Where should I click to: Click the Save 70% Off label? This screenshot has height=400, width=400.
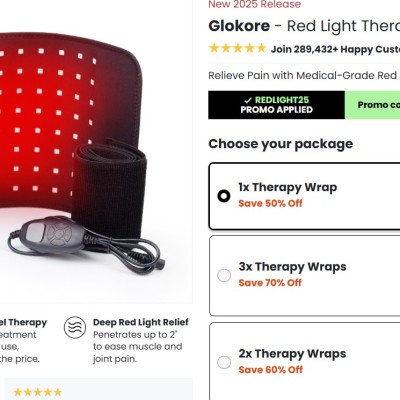point(270,283)
